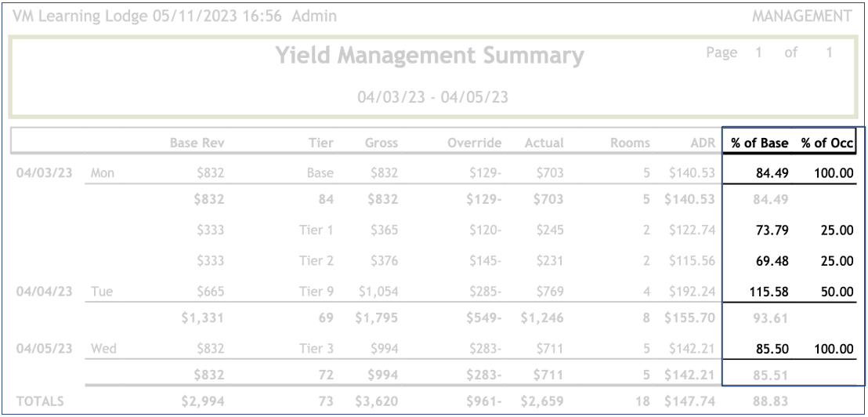Screen dimensions: 868x417
Task: Click the 04/04/23 Tue row date
Action: 45,292
